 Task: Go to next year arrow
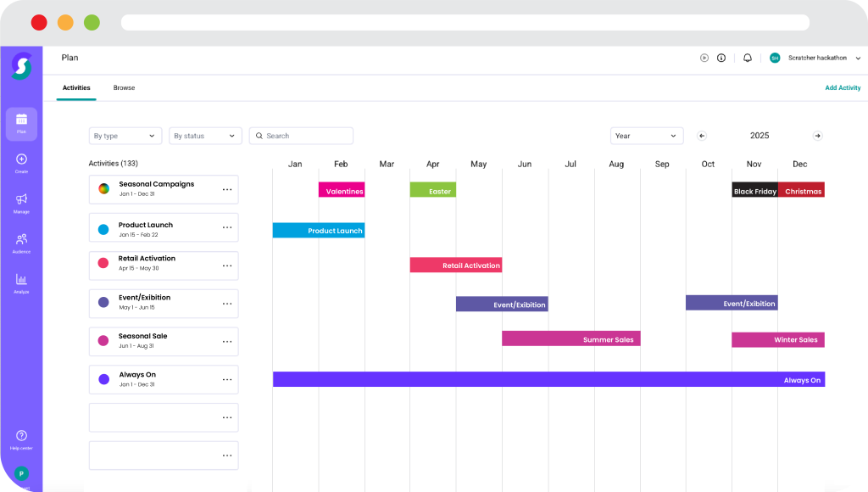point(818,136)
